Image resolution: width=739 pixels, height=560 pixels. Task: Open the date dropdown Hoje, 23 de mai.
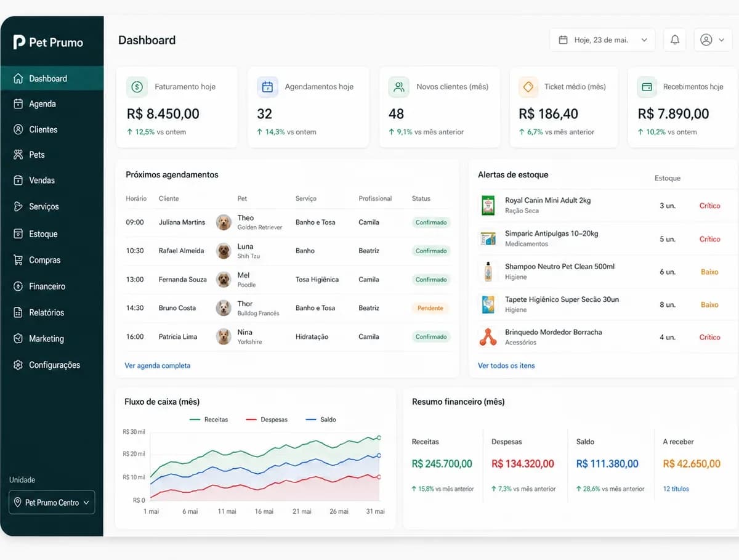[x=602, y=40]
